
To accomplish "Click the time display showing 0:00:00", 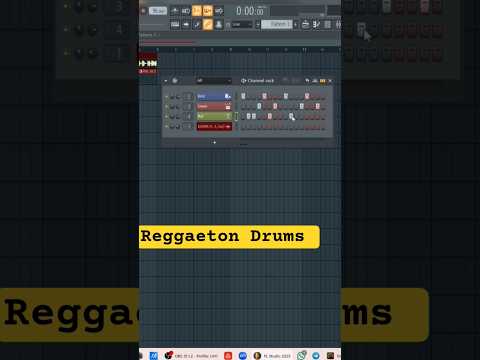I will [250, 11].
